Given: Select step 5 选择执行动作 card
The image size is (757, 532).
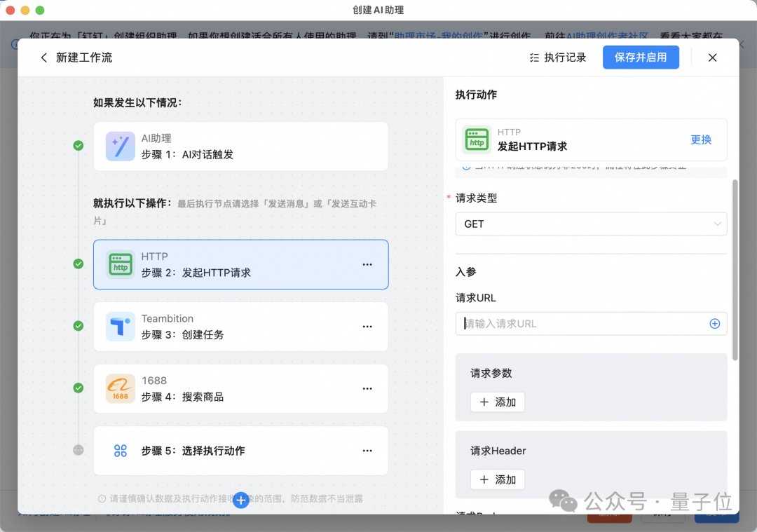Looking at the screenshot, I should tap(241, 451).
